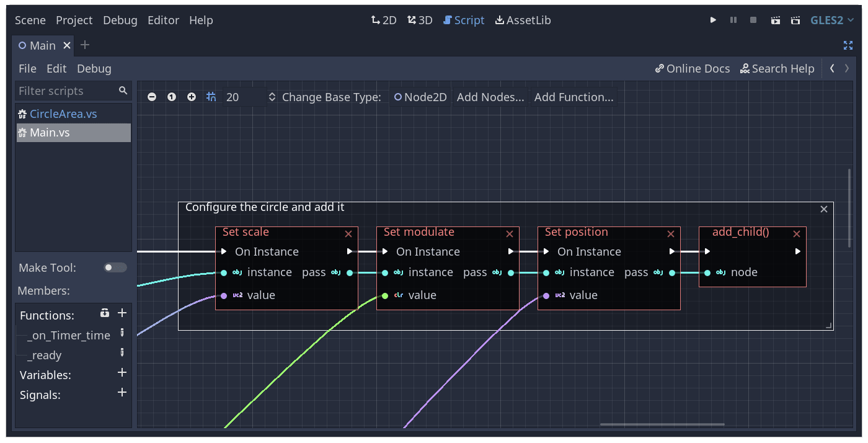Open the Online Docs link
The image size is (868, 443).
692,68
